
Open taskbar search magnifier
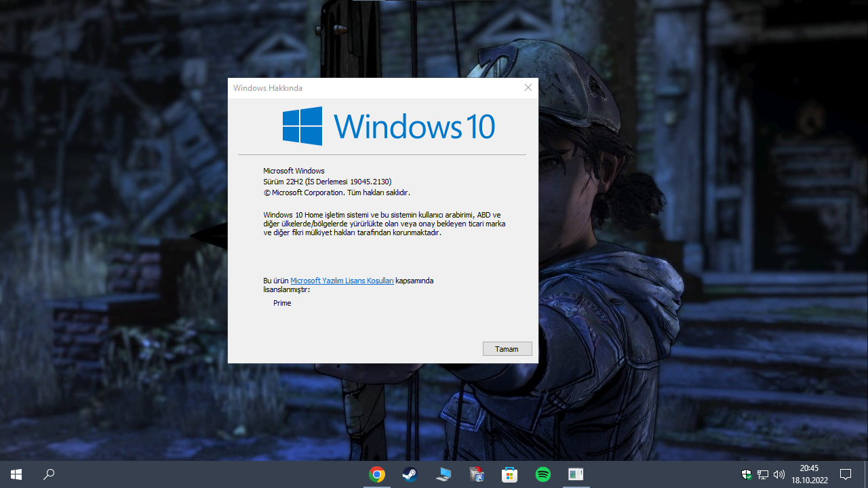[49, 474]
